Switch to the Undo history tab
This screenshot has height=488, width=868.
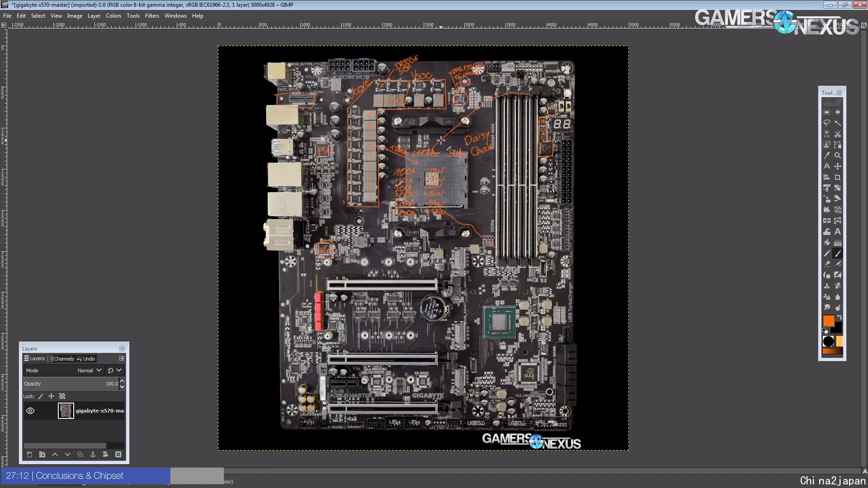tap(86, 359)
